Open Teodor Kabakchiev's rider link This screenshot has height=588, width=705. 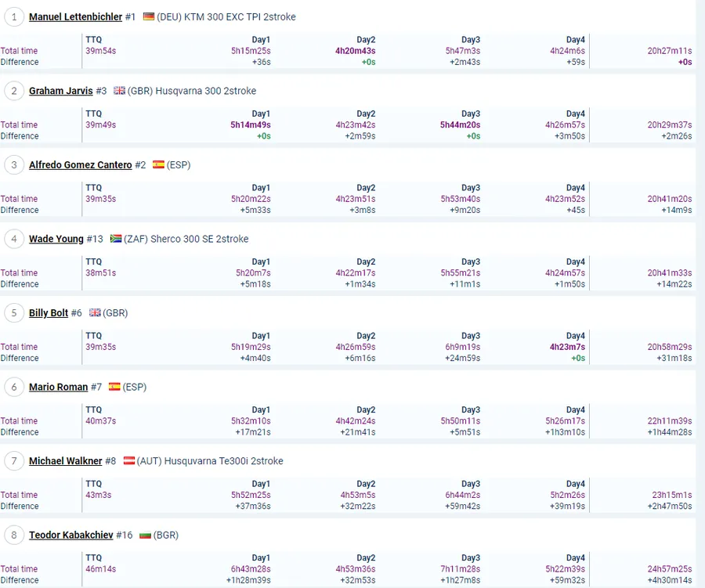coord(70,536)
